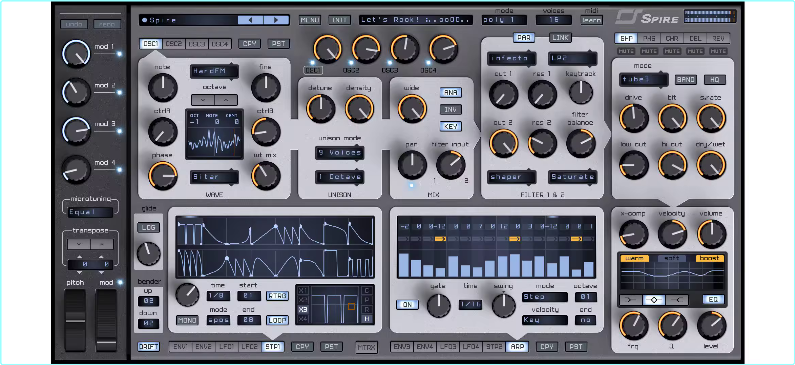Open the LP2 filter mode dropdown
Viewport: 795px width, 365px height.
572,58
